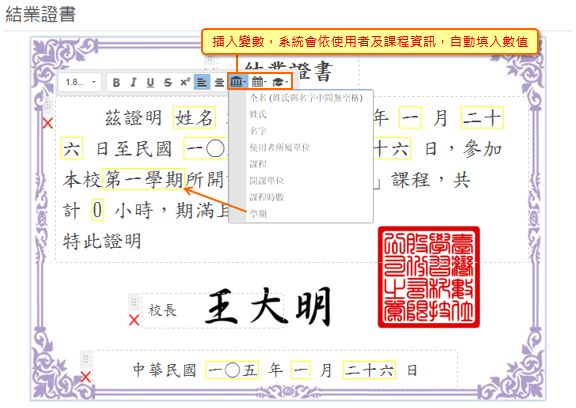Open the calendar icon date variable dropdown

tap(259, 82)
